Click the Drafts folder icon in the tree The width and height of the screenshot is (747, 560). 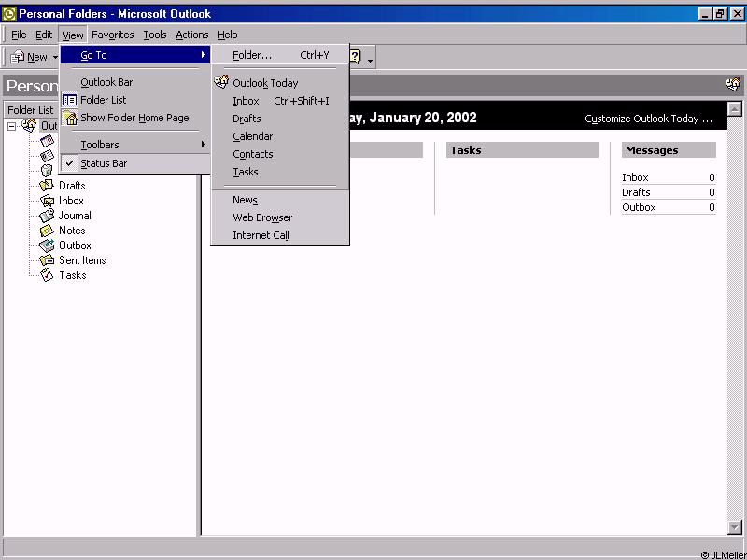click(47, 185)
